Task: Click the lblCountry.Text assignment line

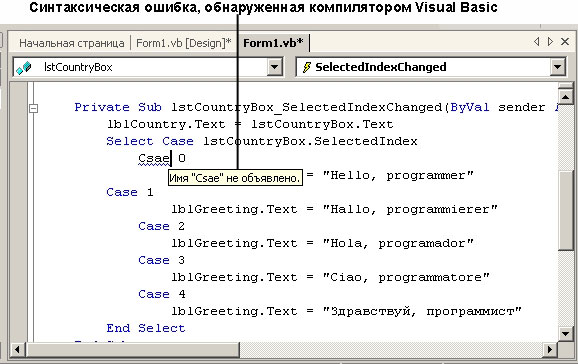Action: [250, 124]
